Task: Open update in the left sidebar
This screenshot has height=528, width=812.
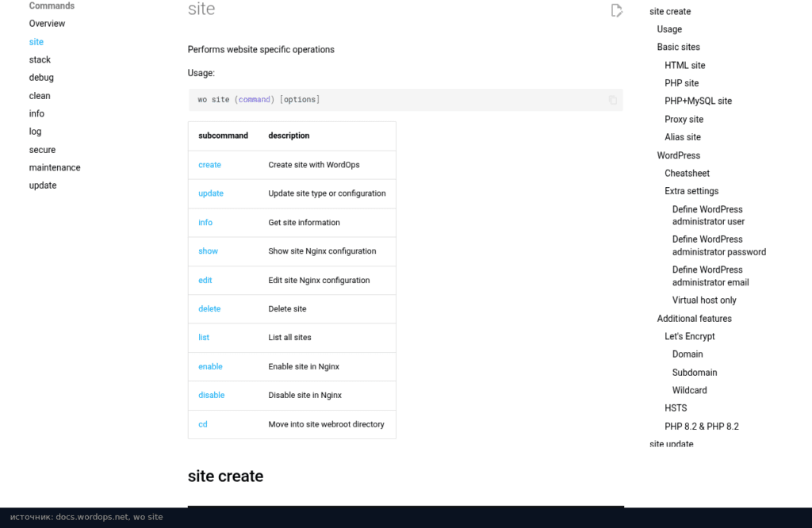Action: 43,186
